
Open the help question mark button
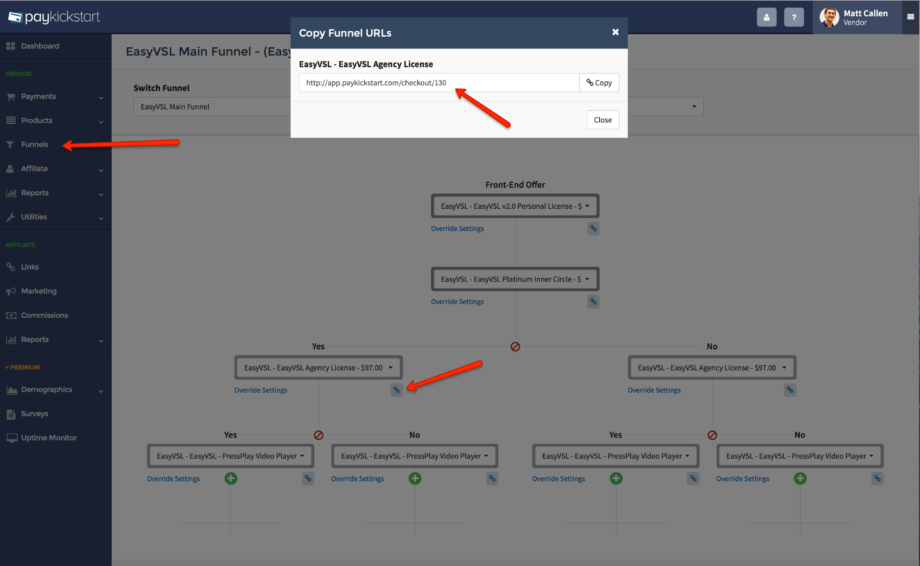point(794,17)
